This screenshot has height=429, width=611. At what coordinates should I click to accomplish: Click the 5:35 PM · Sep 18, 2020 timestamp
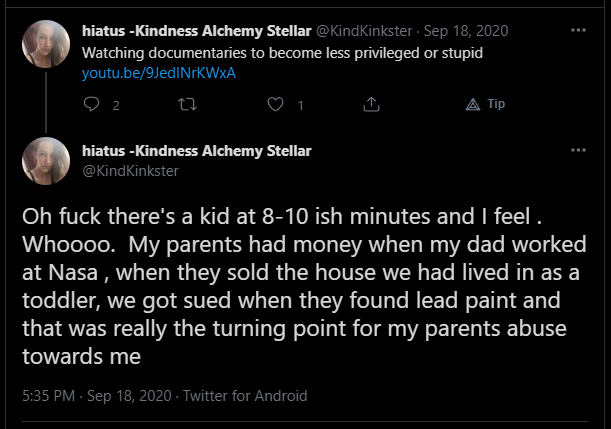point(97,396)
